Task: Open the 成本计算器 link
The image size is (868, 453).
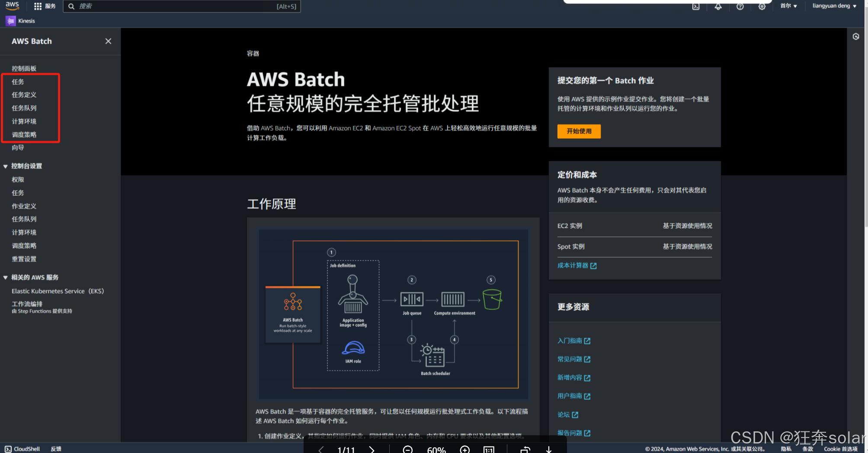Action: [x=573, y=265]
